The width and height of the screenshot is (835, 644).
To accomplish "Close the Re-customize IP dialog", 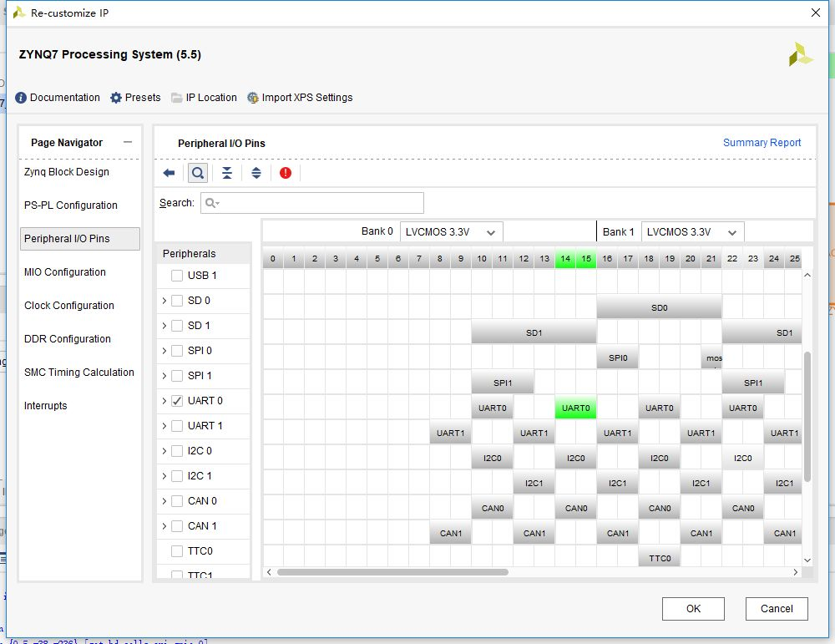I will tap(815, 13).
